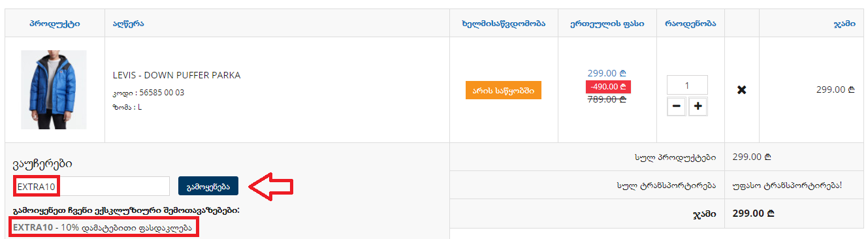
Task: Click the 299.00 unit price in blue
Action: click(607, 73)
